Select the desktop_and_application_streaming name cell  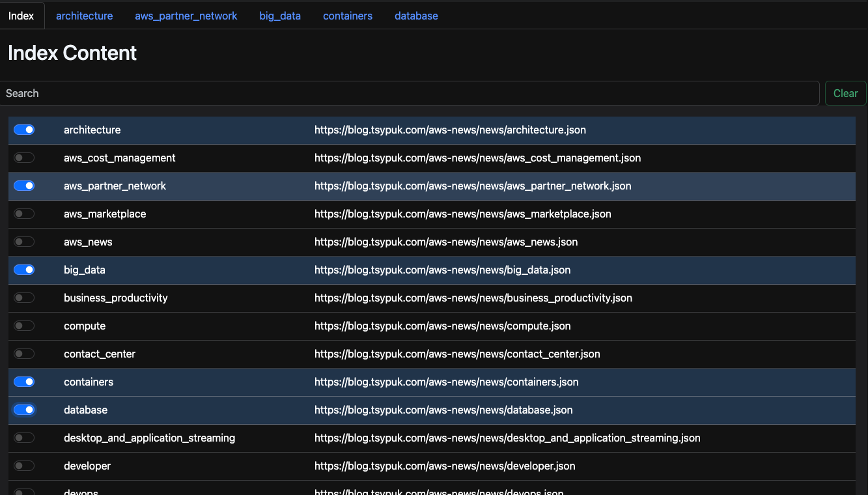[150, 438]
